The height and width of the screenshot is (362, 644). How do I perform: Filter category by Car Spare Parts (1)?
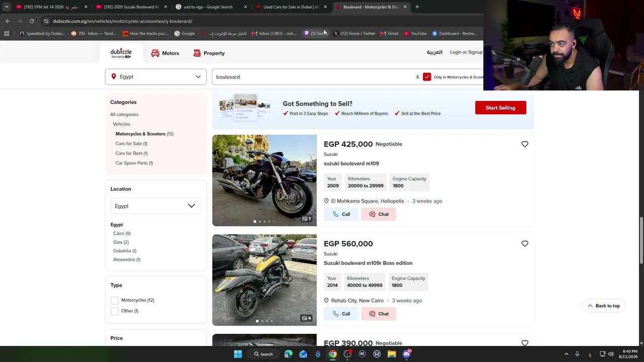pos(134,163)
